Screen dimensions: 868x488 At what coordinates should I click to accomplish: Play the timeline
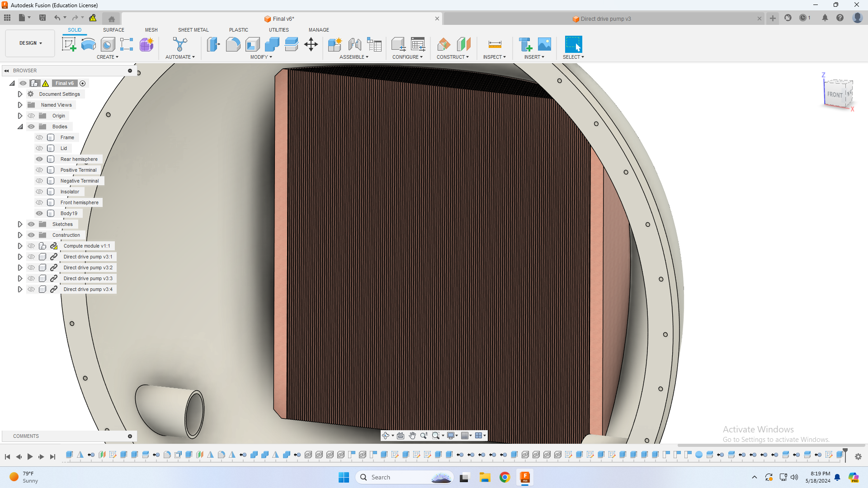coord(30,457)
